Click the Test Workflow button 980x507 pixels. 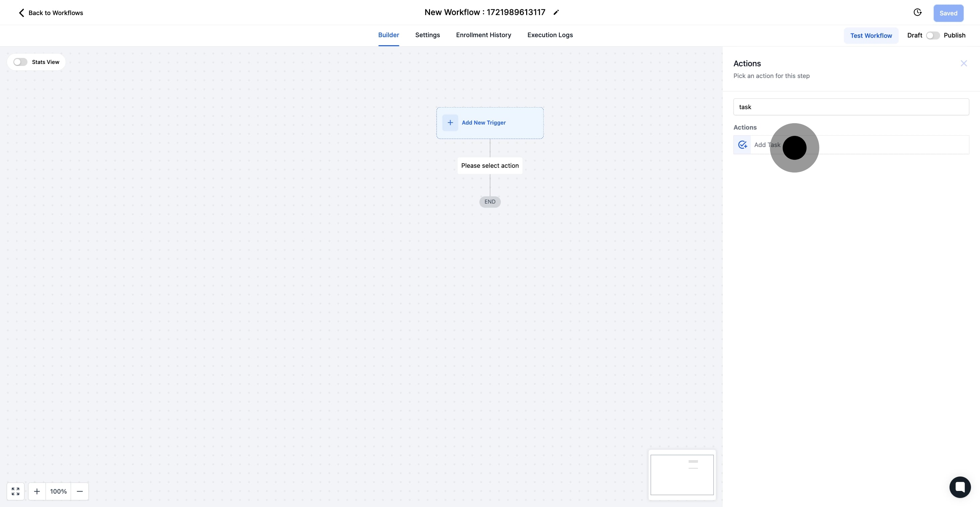pos(871,35)
